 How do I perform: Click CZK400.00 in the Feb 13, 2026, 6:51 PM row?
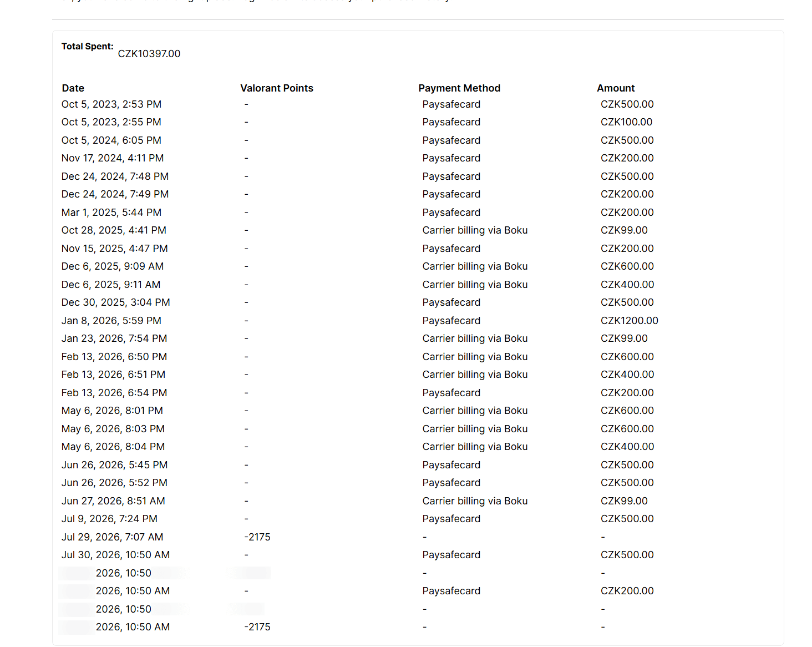tap(627, 375)
